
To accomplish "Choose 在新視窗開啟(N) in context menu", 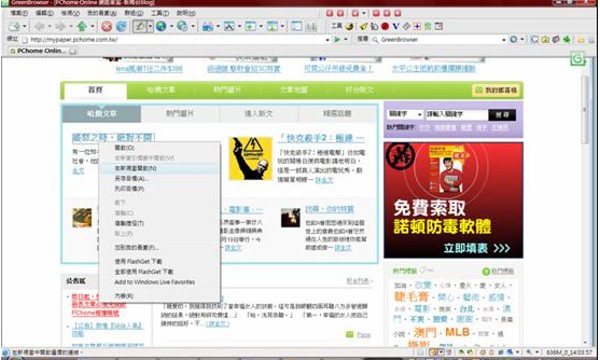I will coord(159,168).
